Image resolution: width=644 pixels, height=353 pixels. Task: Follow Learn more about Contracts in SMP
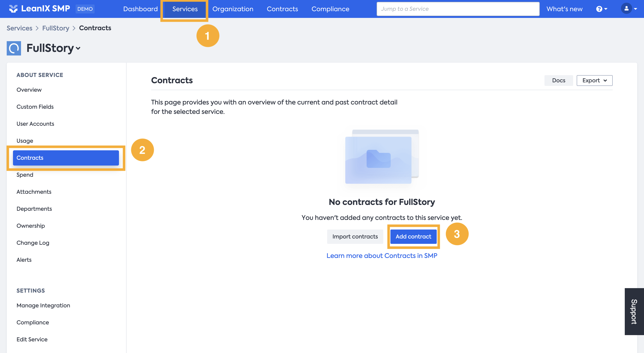[x=381, y=255]
